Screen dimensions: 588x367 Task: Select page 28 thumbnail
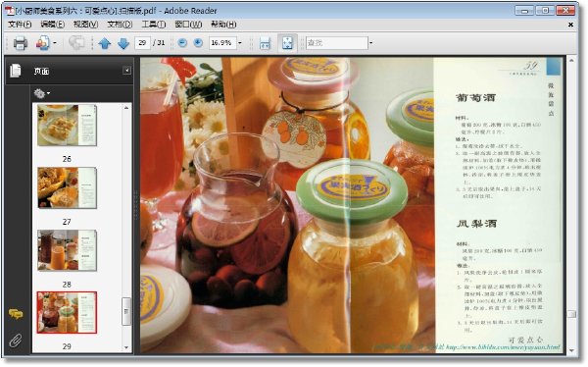[67, 250]
